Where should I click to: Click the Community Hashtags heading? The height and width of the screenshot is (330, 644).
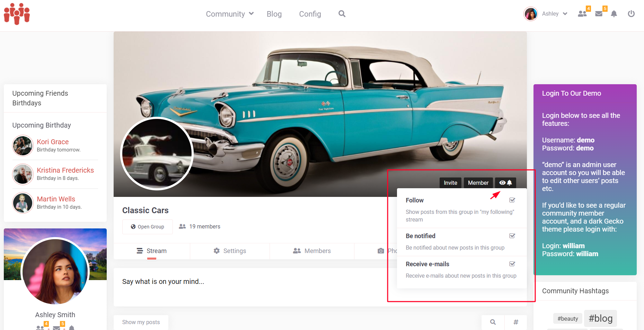click(575, 291)
